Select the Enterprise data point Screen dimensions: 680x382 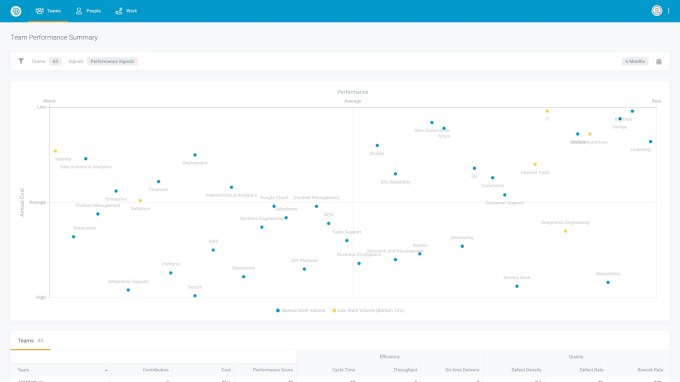click(116, 191)
